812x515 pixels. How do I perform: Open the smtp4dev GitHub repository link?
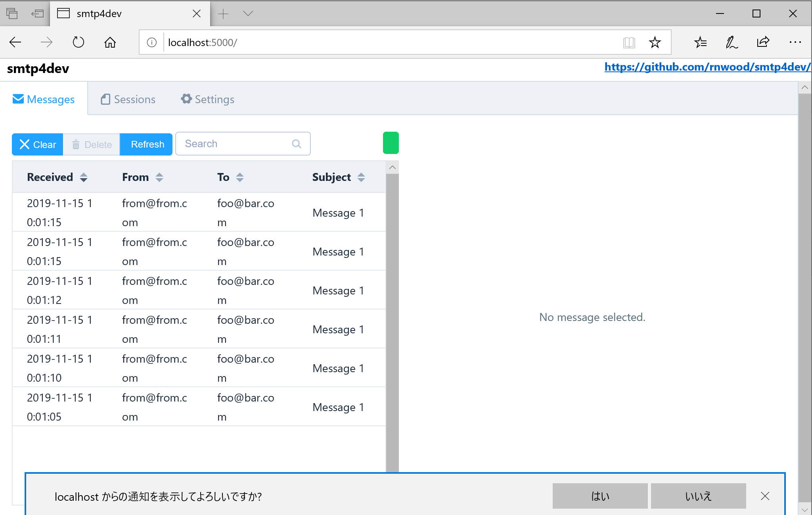(x=707, y=67)
